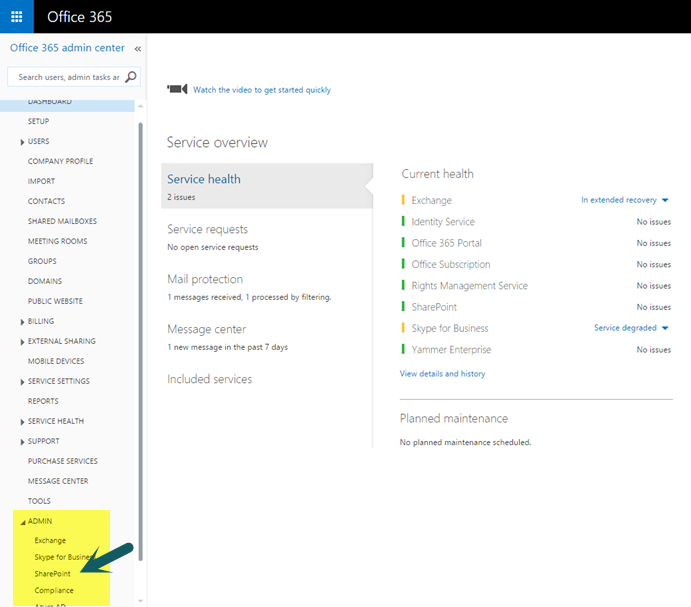Image resolution: width=691 pixels, height=607 pixels.
Task: Open the Office 365 app launcher grid
Action: pyautogui.click(x=16, y=17)
